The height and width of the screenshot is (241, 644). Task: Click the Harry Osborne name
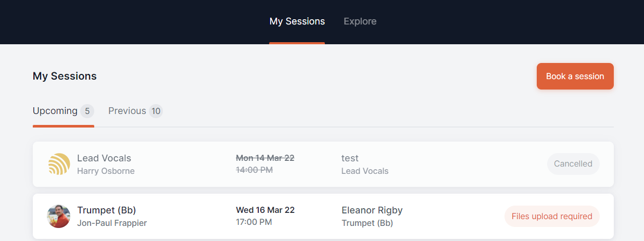pyautogui.click(x=106, y=171)
